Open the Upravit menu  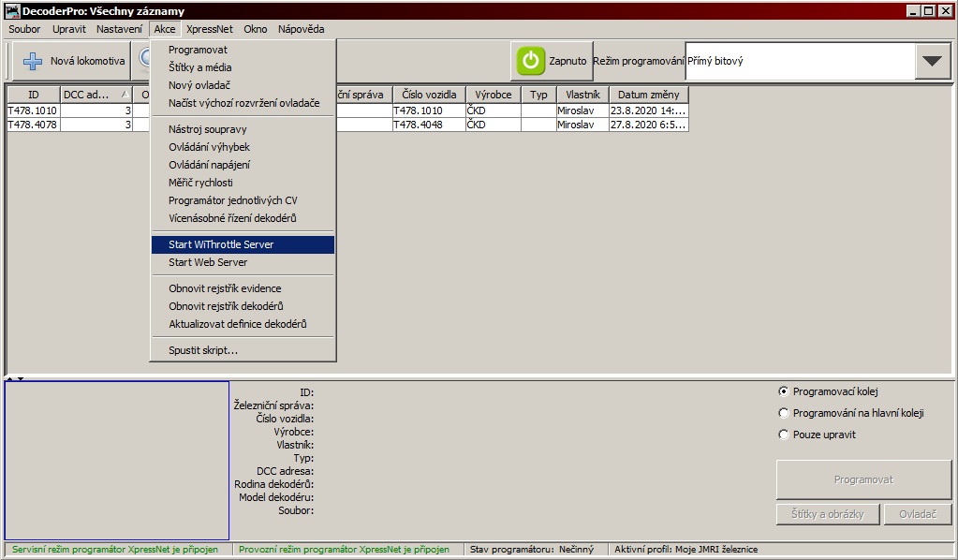tap(69, 29)
